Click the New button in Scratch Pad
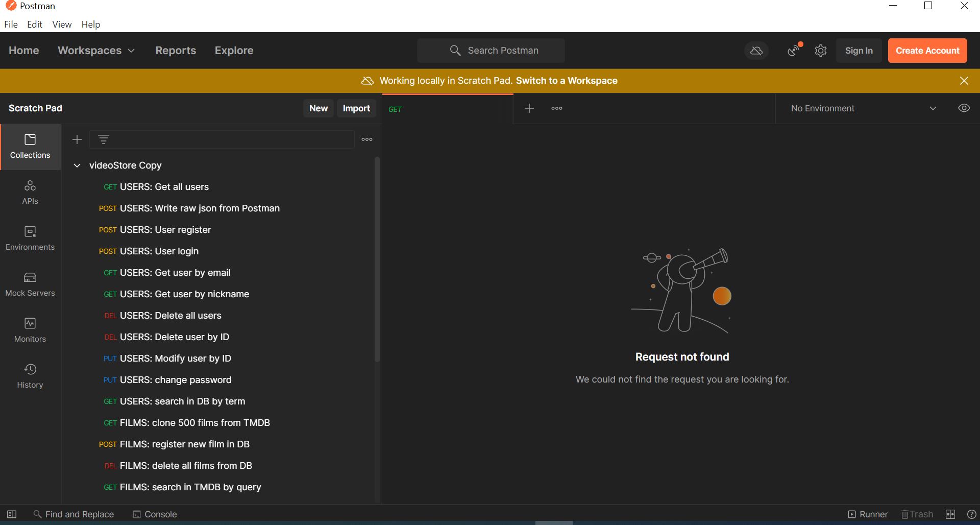The image size is (980, 525). pos(318,108)
